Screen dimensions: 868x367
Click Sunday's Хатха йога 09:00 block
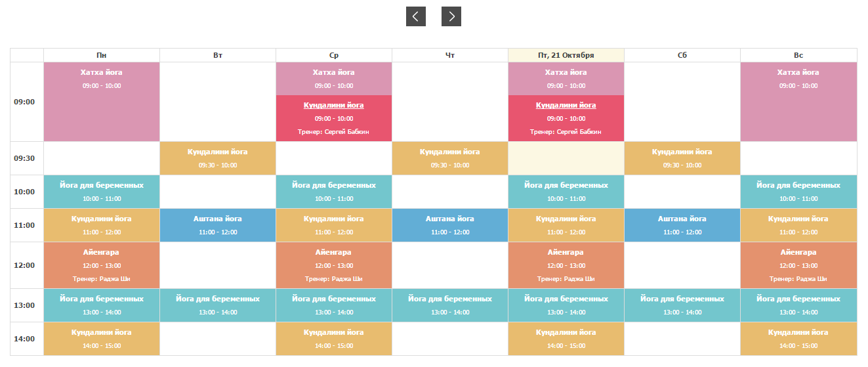pyautogui.click(x=798, y=102)
